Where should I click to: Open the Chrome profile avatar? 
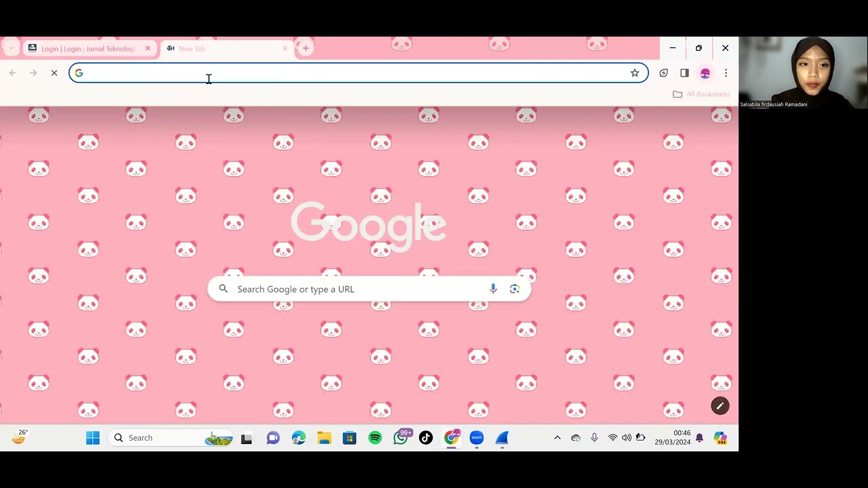pyautogui.click(x=705, y=73)
